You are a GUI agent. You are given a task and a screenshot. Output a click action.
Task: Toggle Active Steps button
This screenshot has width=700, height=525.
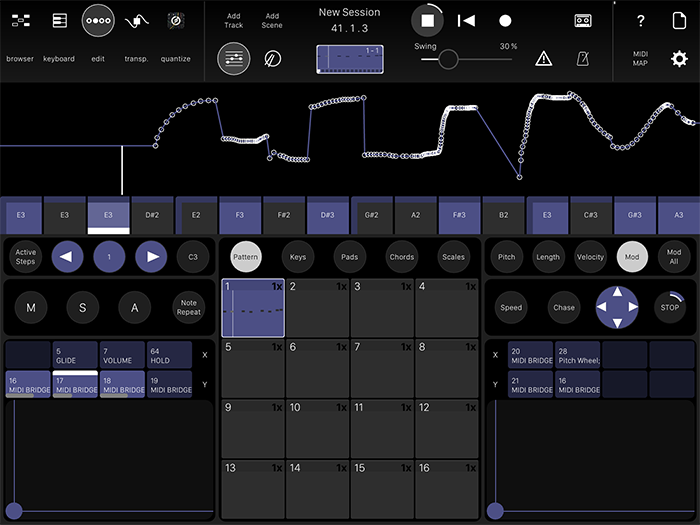pyautogui.click(x=25, y=257)
